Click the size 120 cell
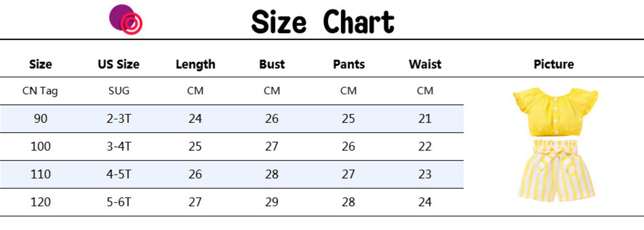 click(x=41, y=202)
